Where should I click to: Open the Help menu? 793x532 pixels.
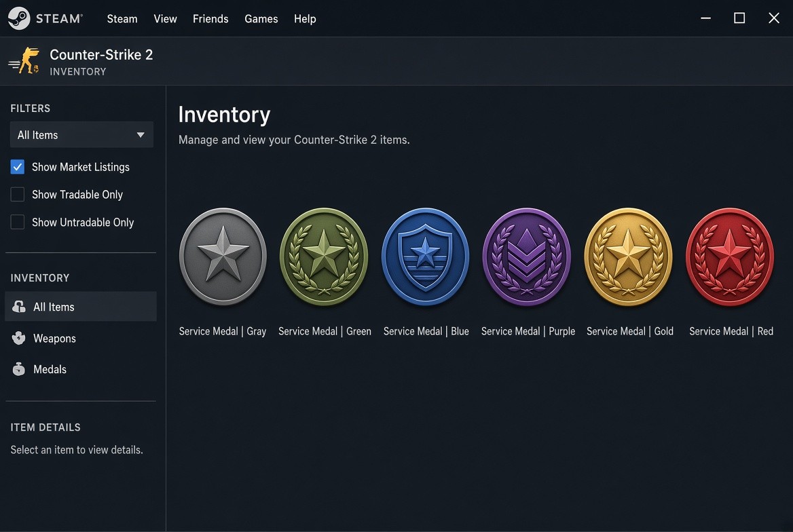pos(305,19)
